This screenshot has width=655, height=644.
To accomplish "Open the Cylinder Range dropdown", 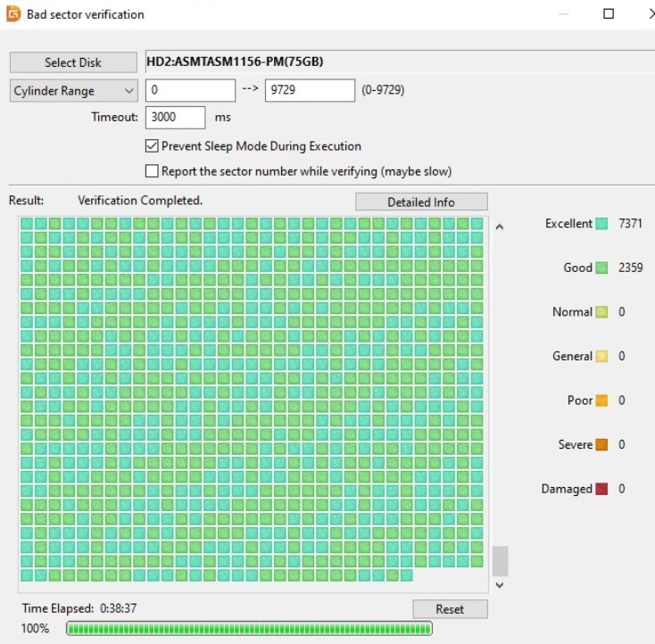I will click(x=73, y=91).
